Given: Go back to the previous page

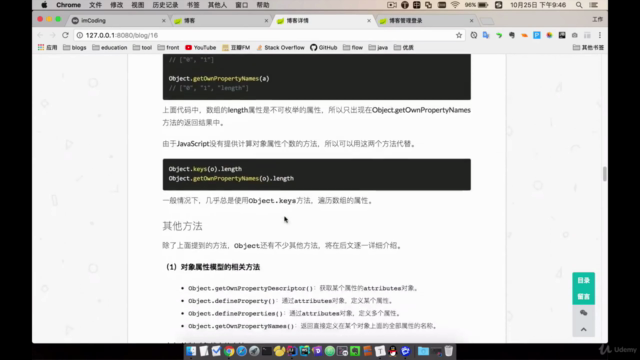Looking at the screenshot, I should click(40, 35).
